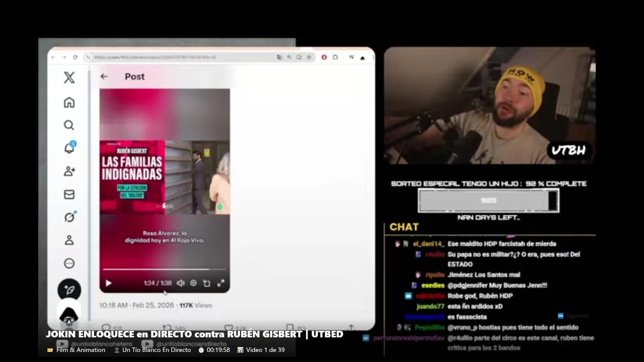
Task: Click the back arrow beside Post
Action: (104, 76)
